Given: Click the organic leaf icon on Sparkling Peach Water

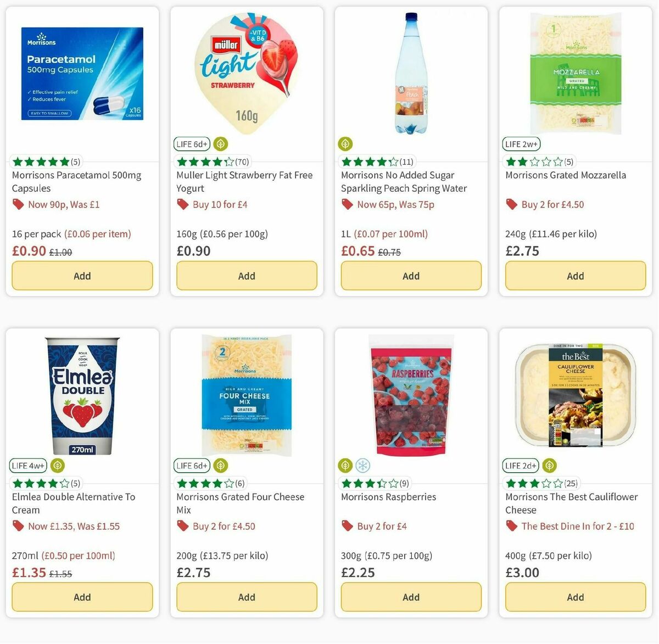Looking at the screenshot, I should pyautogui.click(x=345, y=144).
